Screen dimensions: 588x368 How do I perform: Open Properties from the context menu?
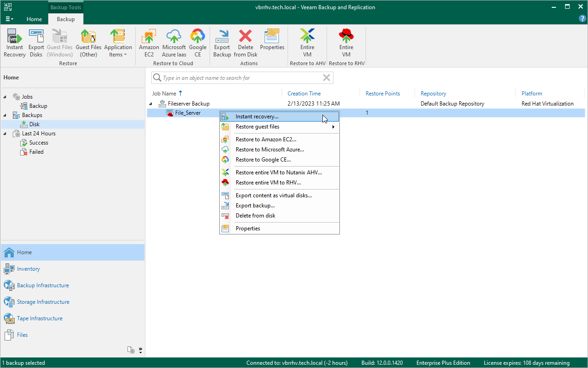point(280,229)
